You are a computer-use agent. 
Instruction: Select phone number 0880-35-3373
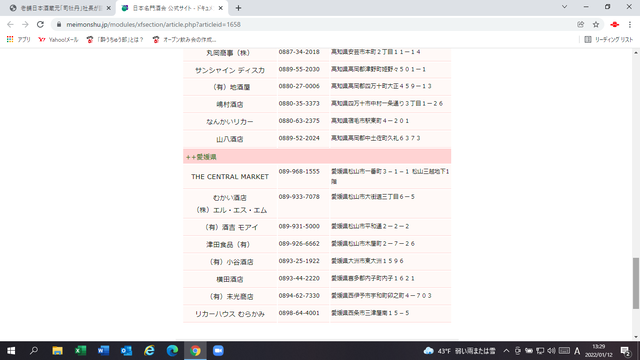click(x=299, y=103)
